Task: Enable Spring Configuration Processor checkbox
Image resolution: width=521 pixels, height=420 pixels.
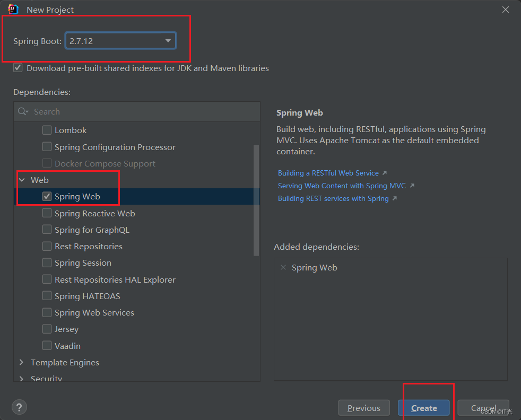Action: pos(47,146)
